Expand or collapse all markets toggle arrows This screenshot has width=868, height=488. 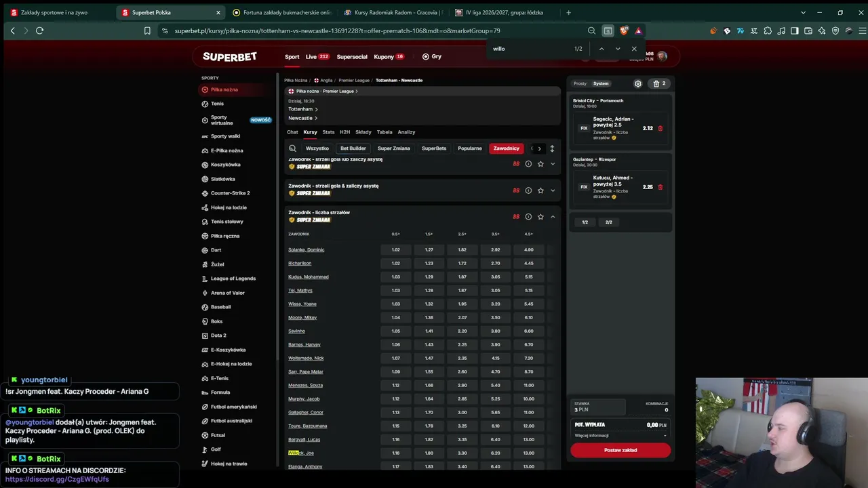[552, 148]
